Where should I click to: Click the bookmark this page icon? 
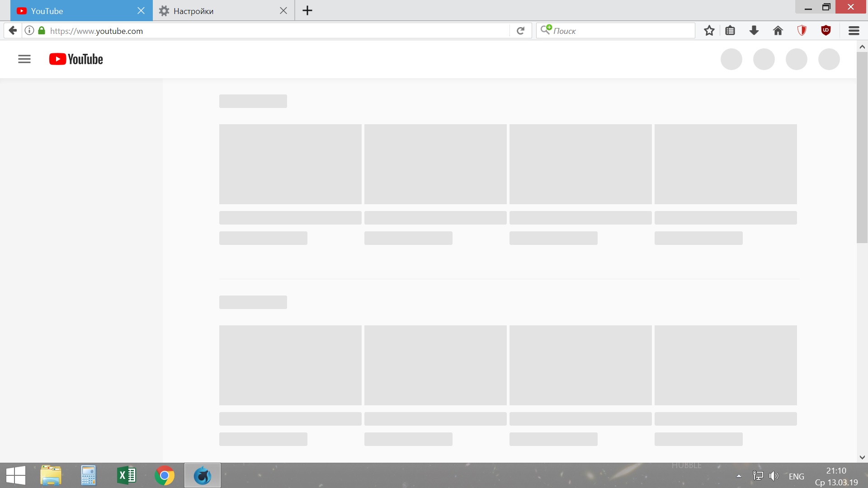pos(709,30)
